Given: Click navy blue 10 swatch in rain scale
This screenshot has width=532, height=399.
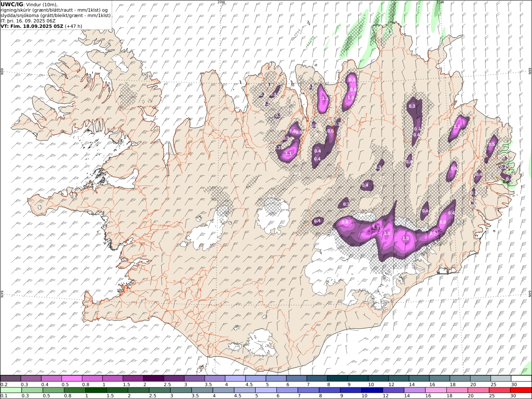Looking at the screenshot, I should [x=372, y=390].
